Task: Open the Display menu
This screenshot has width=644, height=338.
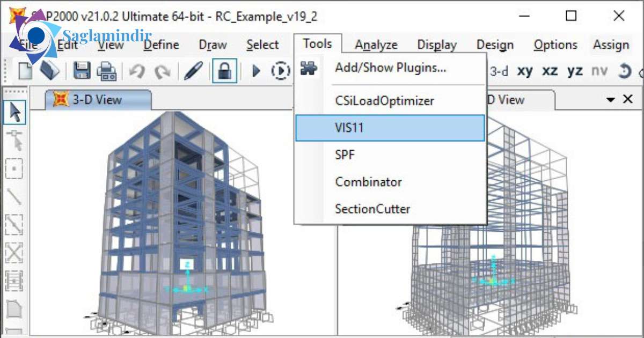Action: coord(437,45)
